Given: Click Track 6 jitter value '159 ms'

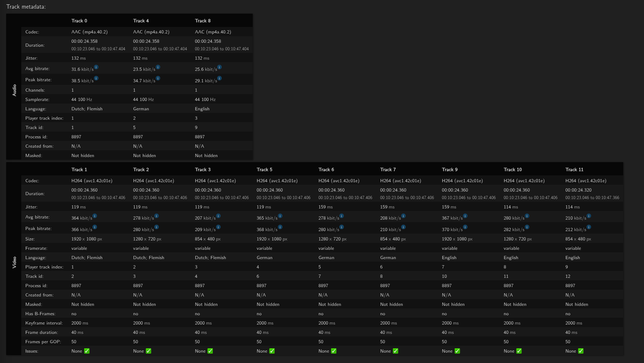Looking at the screenshot, I should click(326, 207).
